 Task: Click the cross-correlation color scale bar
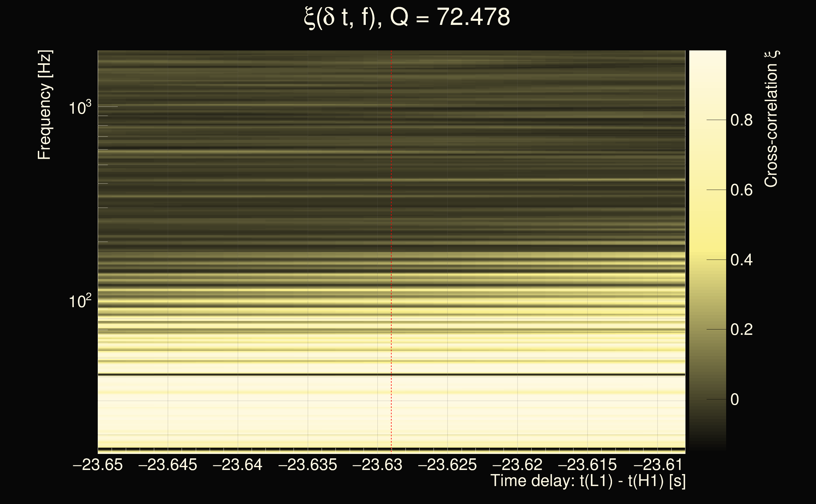pyautogui.click(x=707, y=250)
